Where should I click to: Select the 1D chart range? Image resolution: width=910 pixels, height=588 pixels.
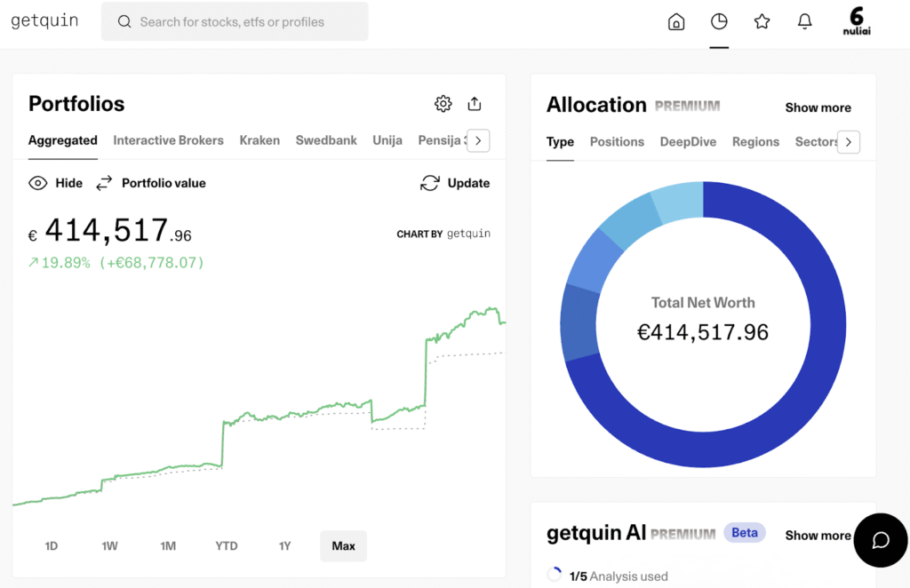51,545
